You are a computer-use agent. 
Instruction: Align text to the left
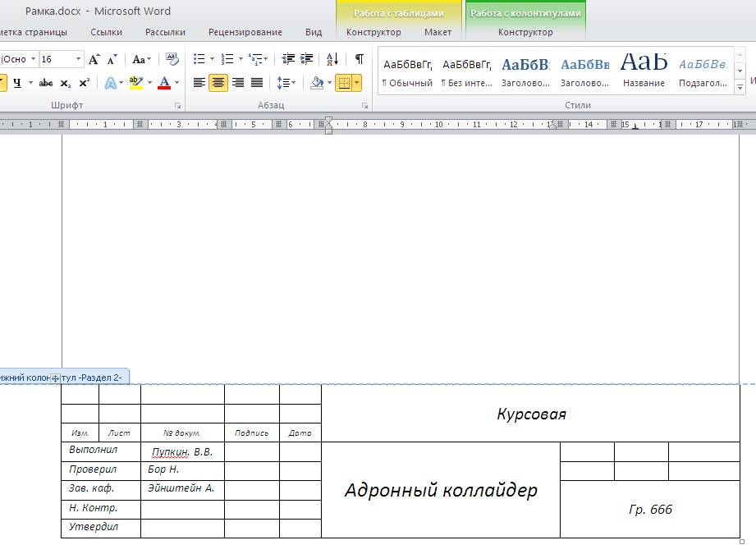click(199, 83)
